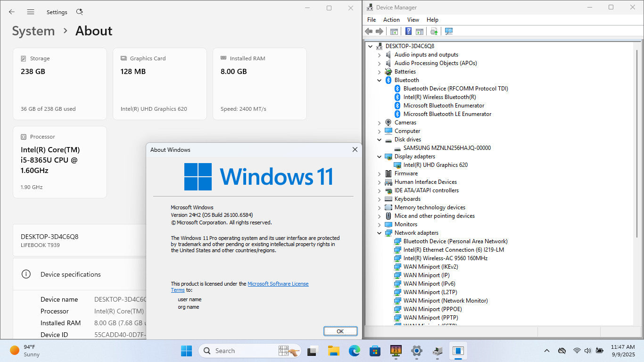Open the Help menu in Device Manager
This screenshot has width=644, height=362.
click(x=432, y=20)
